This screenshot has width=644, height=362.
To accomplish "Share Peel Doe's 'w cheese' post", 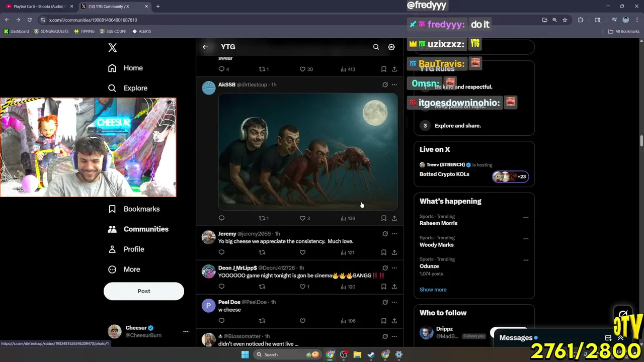I will pos(394,320).
